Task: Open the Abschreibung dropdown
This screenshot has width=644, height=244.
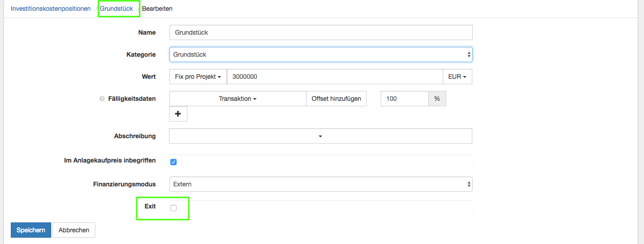Action: coord(320,136)
